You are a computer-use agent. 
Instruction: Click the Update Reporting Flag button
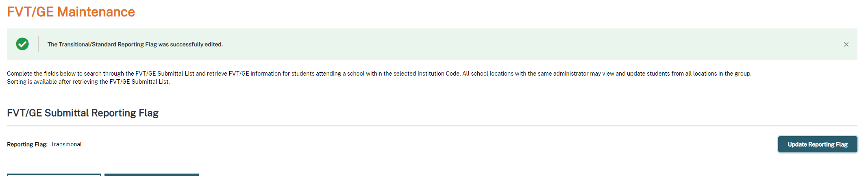coord(818,144)
